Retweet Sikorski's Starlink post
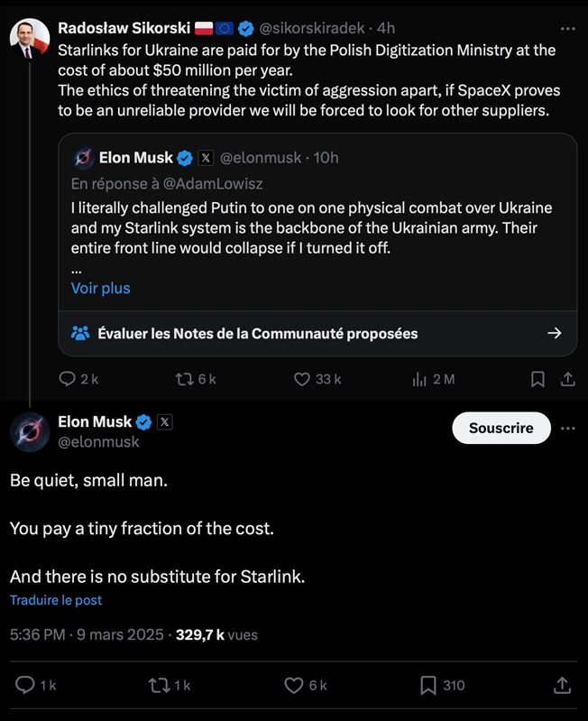Viewport: 588px width, 721px height. point(184,379)
